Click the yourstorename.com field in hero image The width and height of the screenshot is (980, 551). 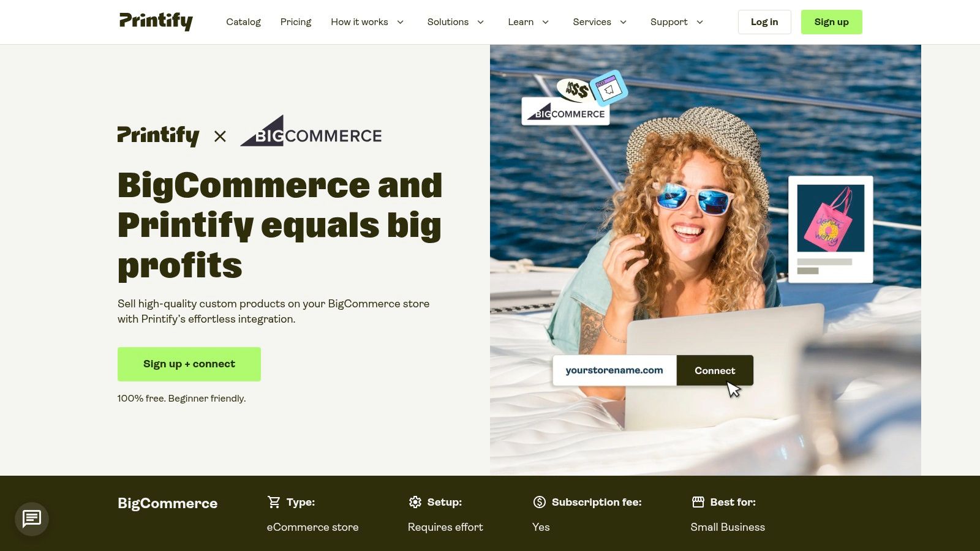coord(614,370)
